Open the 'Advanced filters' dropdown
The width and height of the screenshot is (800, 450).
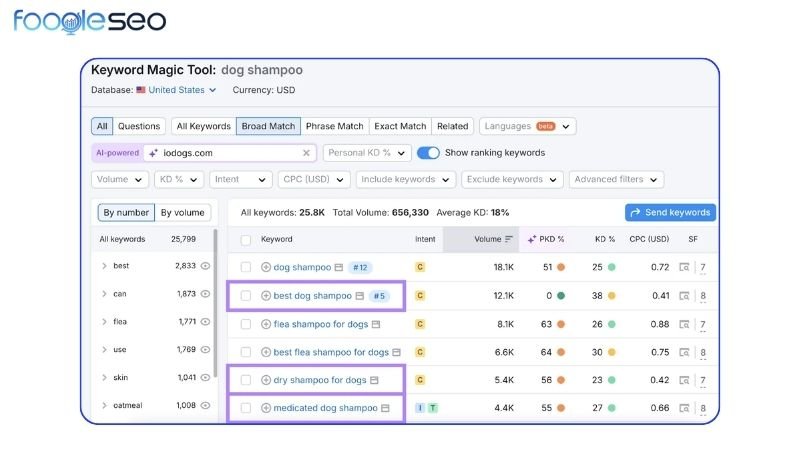tap(615, 180)
